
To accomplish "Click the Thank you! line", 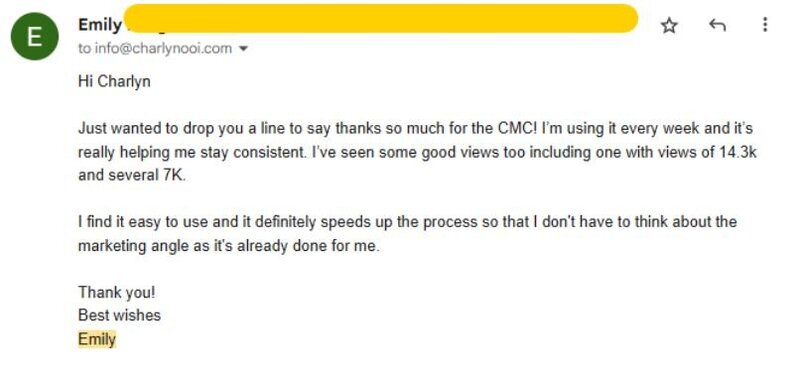I will coord(116,292).
